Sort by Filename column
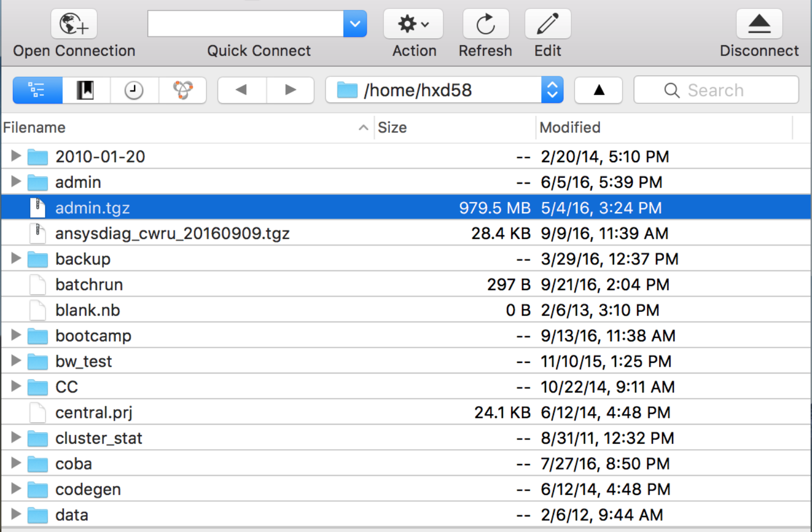The height and width of the screenshot is (532, 812). click(186, 128)
